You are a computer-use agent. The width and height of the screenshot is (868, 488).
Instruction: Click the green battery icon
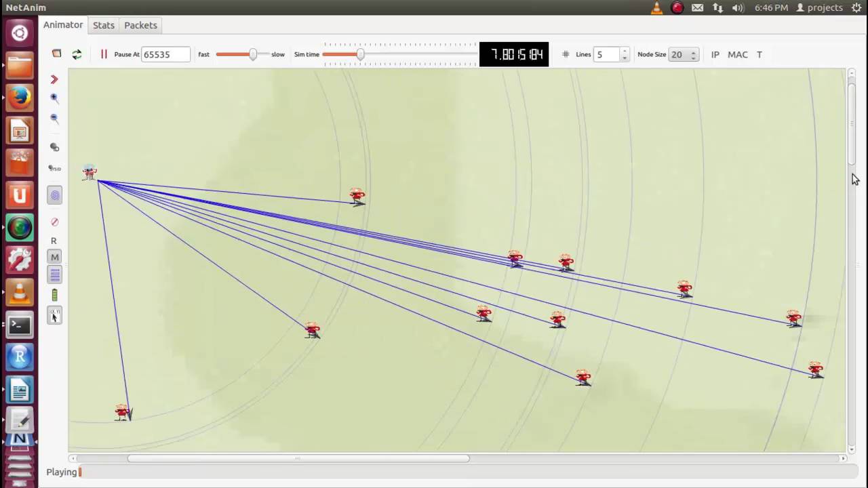(55, 295)
